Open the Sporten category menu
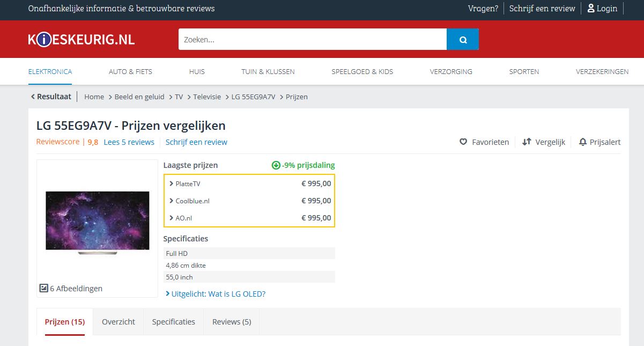This screenshot has height=346, width=644. 524,71
